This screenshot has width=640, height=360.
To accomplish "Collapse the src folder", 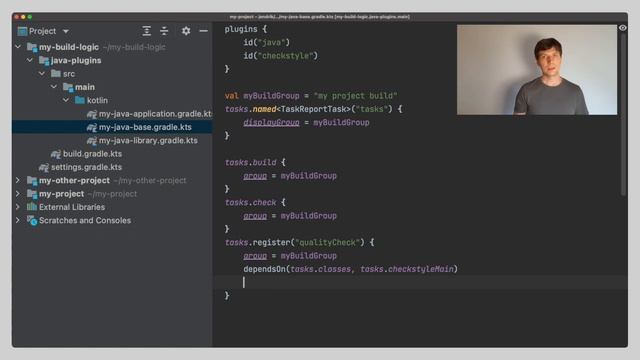I will tap(42, 73).
